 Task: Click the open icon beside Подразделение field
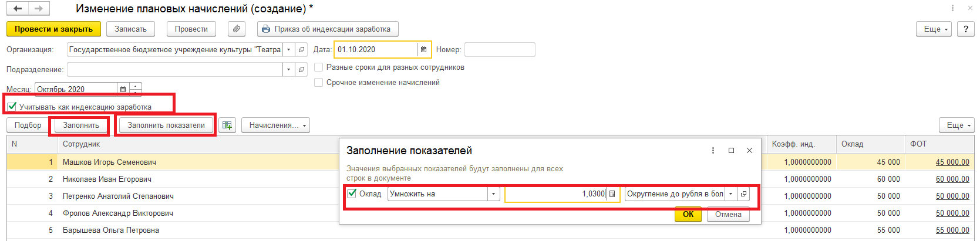302,70
